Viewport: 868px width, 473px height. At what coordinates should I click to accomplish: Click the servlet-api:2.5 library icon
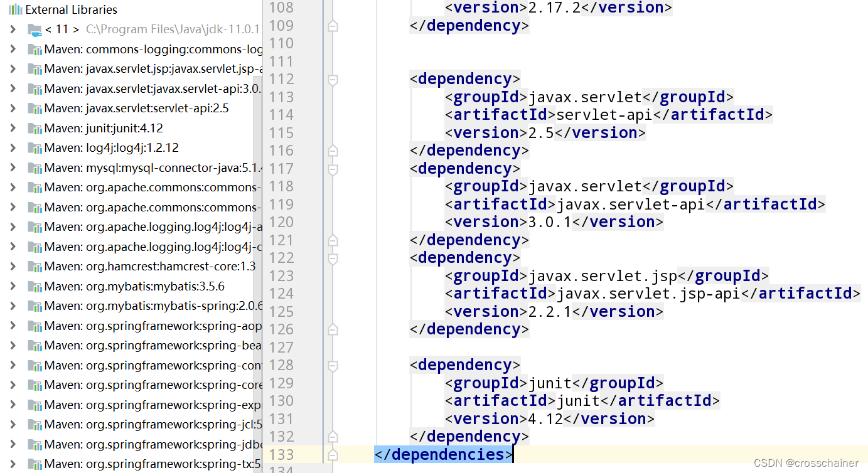click(x=35, y=109)
